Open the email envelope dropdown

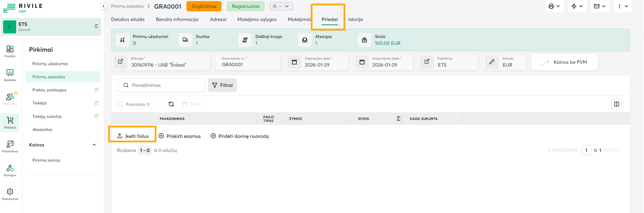[x=600, y=6]
